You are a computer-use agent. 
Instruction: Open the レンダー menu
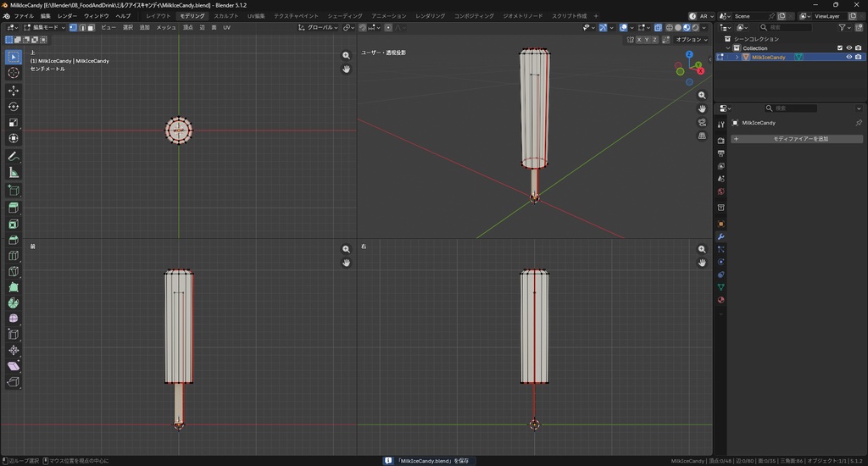coord(67,16)
